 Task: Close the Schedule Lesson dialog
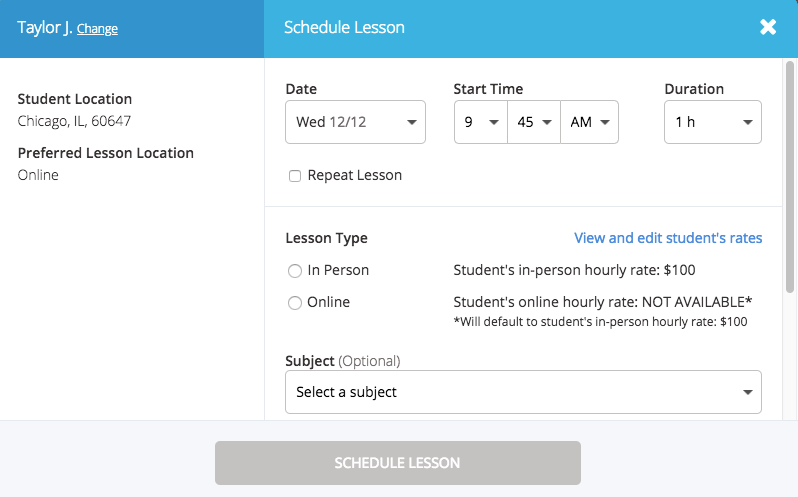pyautogui.click(x=768, y=27)
